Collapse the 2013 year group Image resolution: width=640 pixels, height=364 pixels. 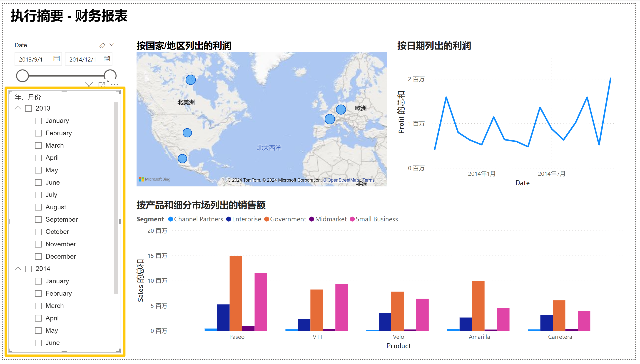[x=18, y=108]
